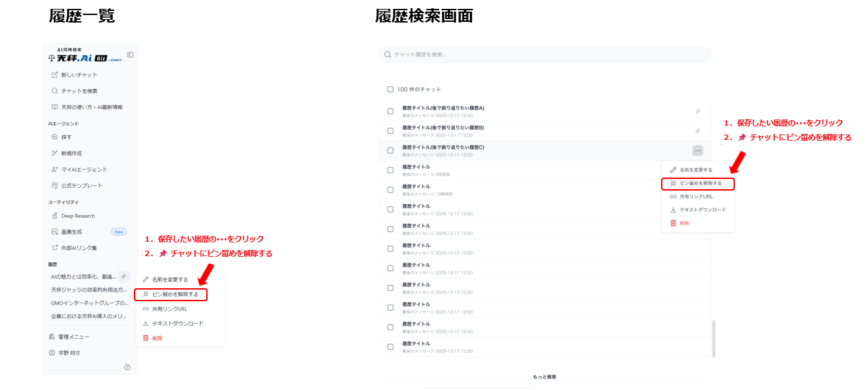The width and height of the screenshot is (868, 390).
Task: Open the user profile entry below 管理メニュー
Action: click(x=65, y=353)
